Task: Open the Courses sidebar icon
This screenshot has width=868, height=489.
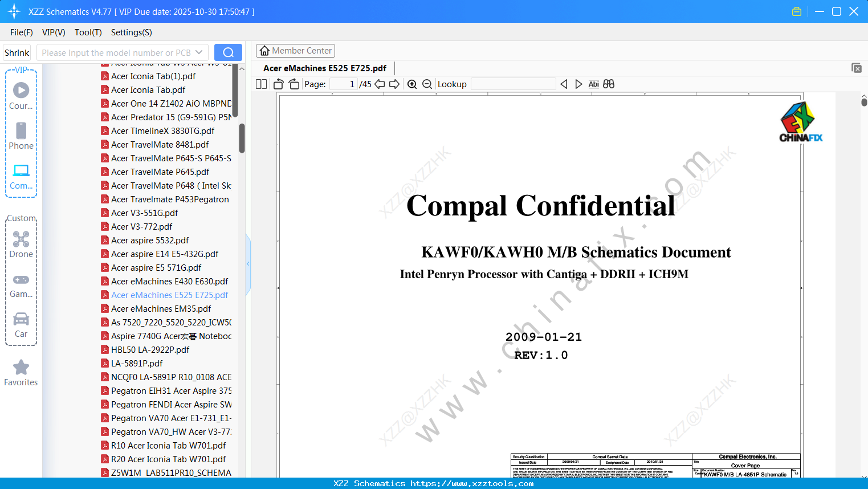Action: click(x=21, y=96)
